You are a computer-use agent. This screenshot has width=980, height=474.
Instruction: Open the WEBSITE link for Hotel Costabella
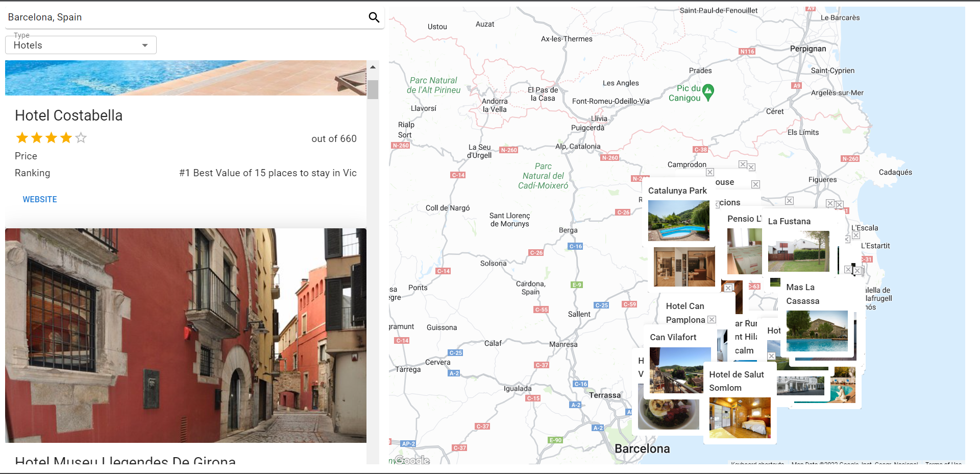pyautogui.click(x=40, y=199)
